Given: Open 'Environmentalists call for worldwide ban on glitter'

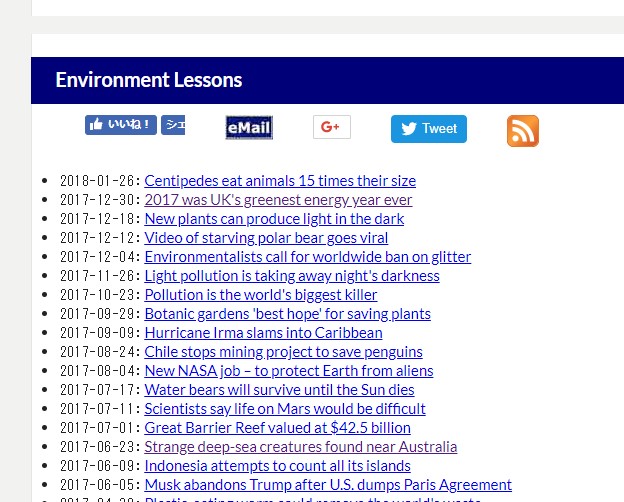Looking at the screenshot, I should point(308,257).
